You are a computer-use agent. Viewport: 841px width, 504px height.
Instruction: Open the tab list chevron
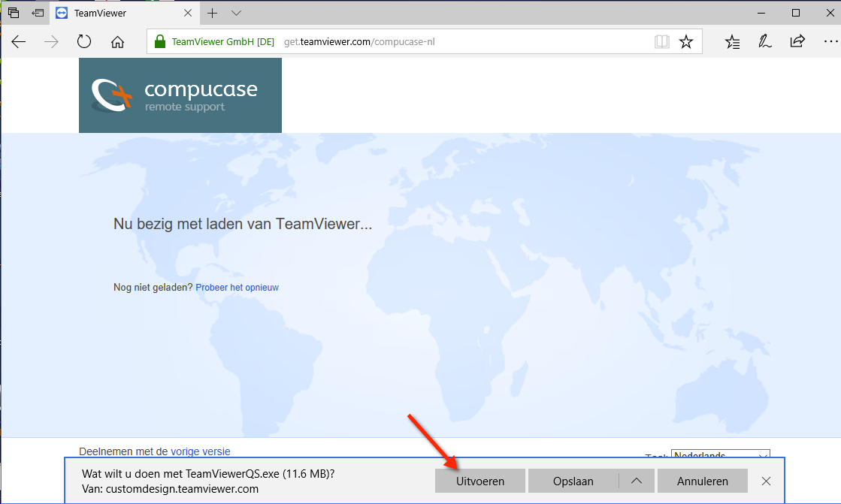pos(236,13)
